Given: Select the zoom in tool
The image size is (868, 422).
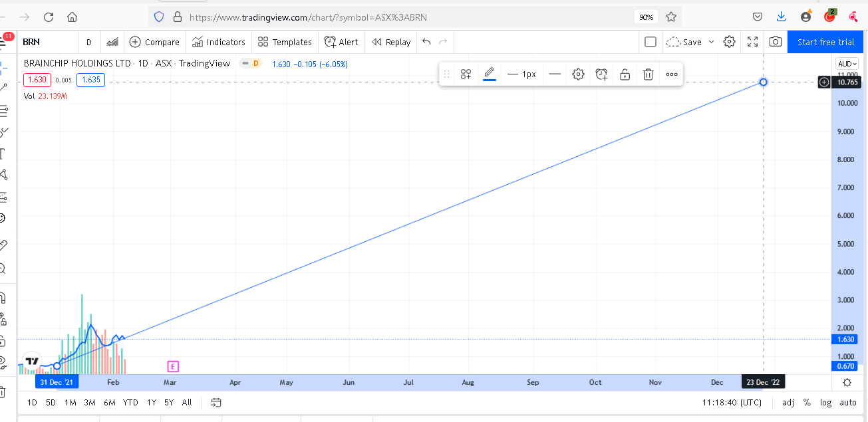Looking at the screenshot, I should coord(4,268).
